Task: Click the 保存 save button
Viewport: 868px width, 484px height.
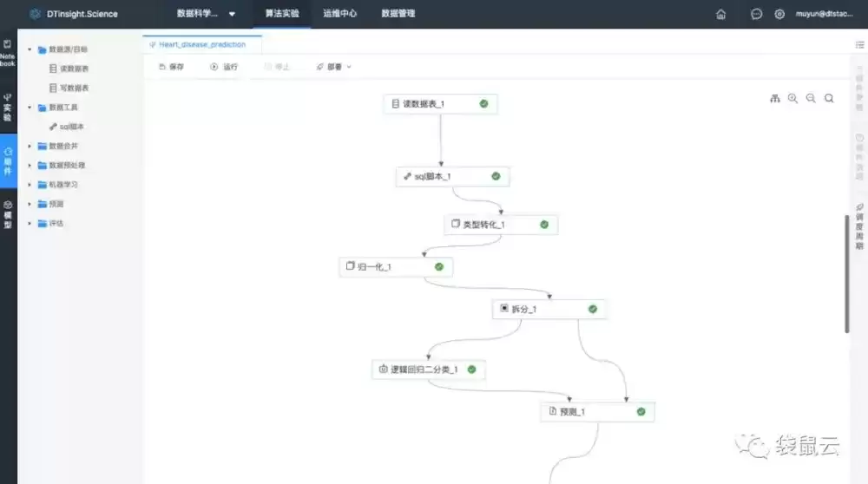Action: (x=171, y=67)
